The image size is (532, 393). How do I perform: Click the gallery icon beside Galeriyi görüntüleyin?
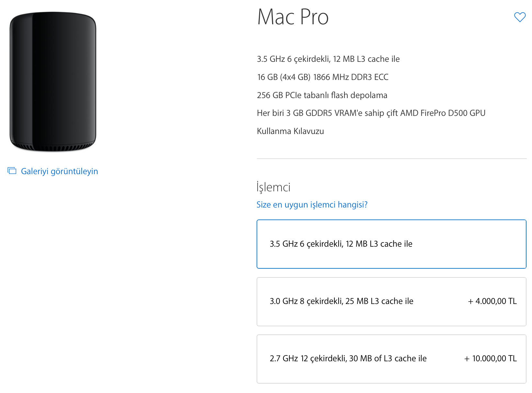[x=12, y=171]
